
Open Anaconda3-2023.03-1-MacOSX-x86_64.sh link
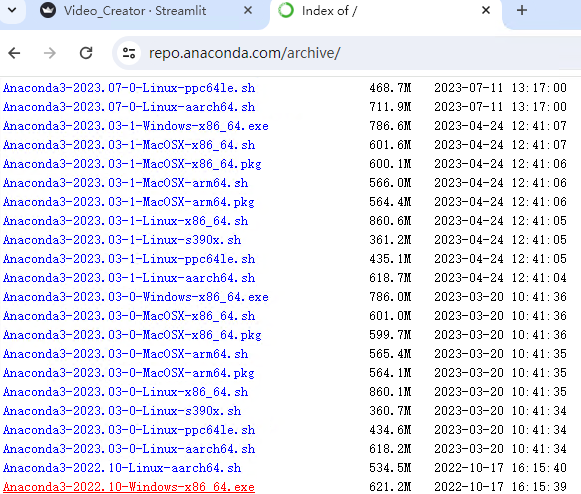129,145
